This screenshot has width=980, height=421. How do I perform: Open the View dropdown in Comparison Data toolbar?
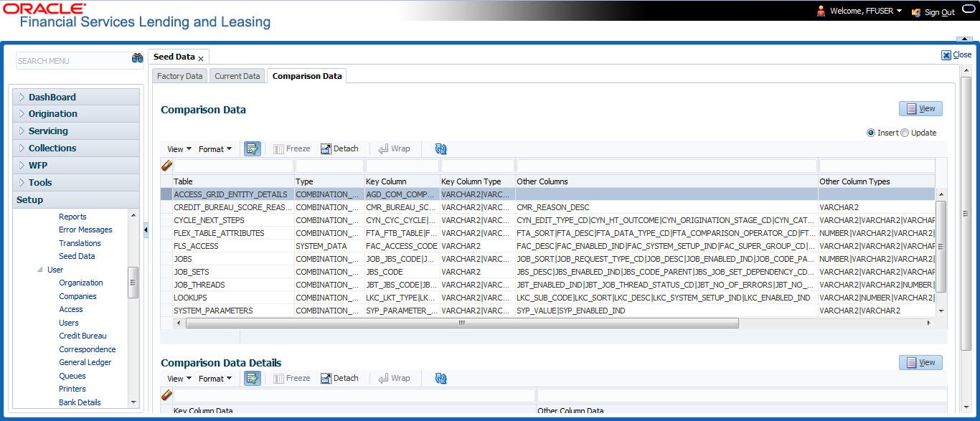click(x=179, y=149)
